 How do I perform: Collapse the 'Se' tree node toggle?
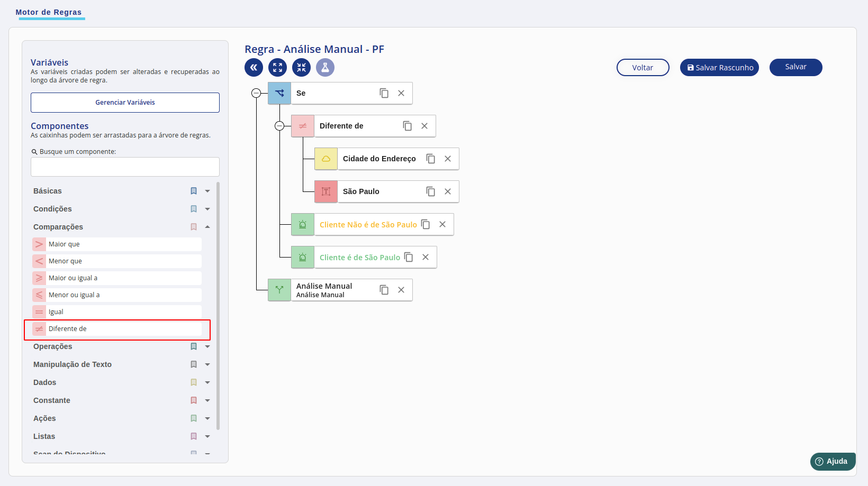click(x=256, y=93)
